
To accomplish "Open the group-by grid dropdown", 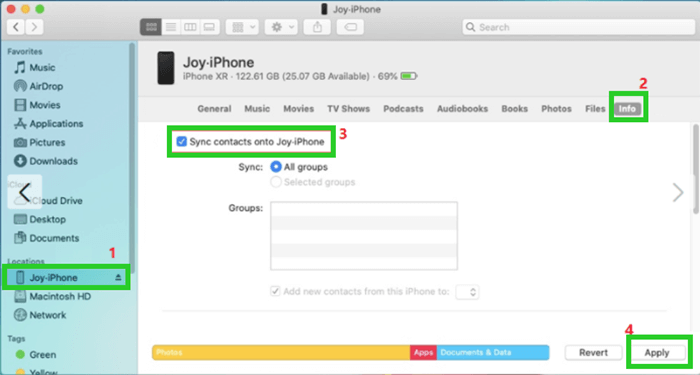I will pyautogui.click(x=242, y=27).
